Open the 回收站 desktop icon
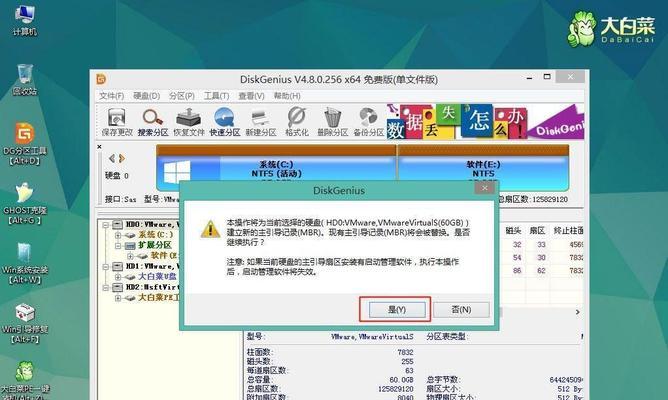 pos(25,80)
